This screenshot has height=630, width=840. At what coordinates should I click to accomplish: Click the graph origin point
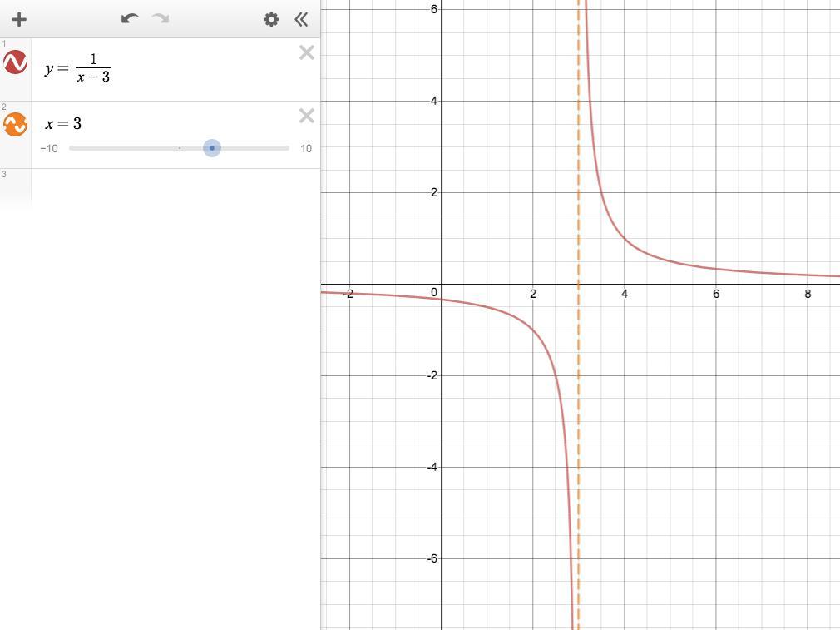point(442,284)
